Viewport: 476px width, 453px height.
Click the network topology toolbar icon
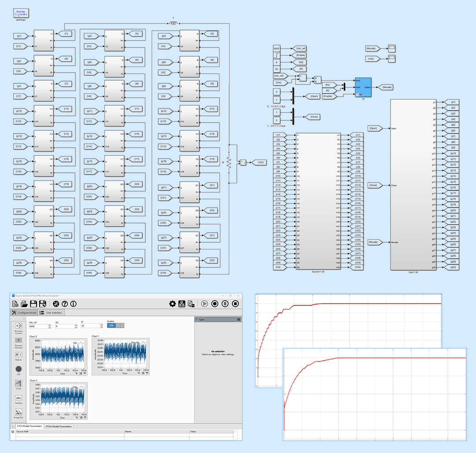[x=182, y=304]
